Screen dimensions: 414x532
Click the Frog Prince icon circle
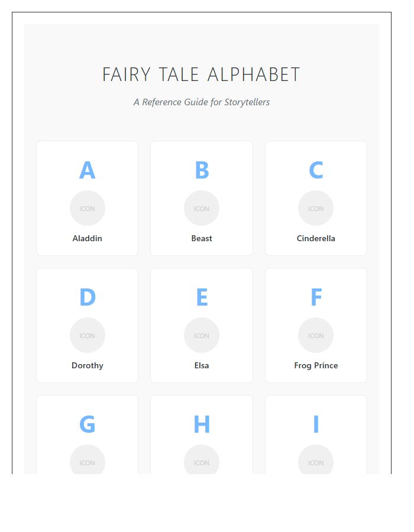point(316,335)
